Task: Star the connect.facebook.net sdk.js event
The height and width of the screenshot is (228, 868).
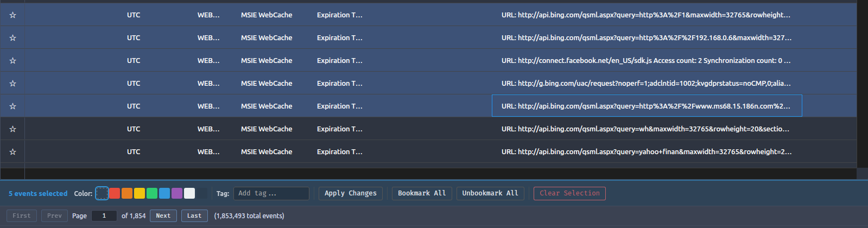Action: click(x=12, y=61)
